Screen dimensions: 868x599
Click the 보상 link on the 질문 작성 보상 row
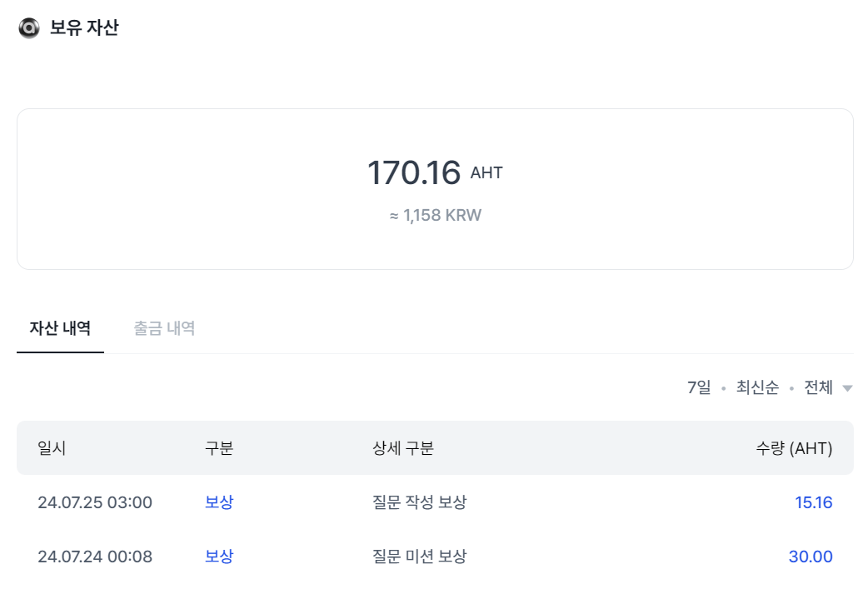pyautogui.click(x=217, y=502)
